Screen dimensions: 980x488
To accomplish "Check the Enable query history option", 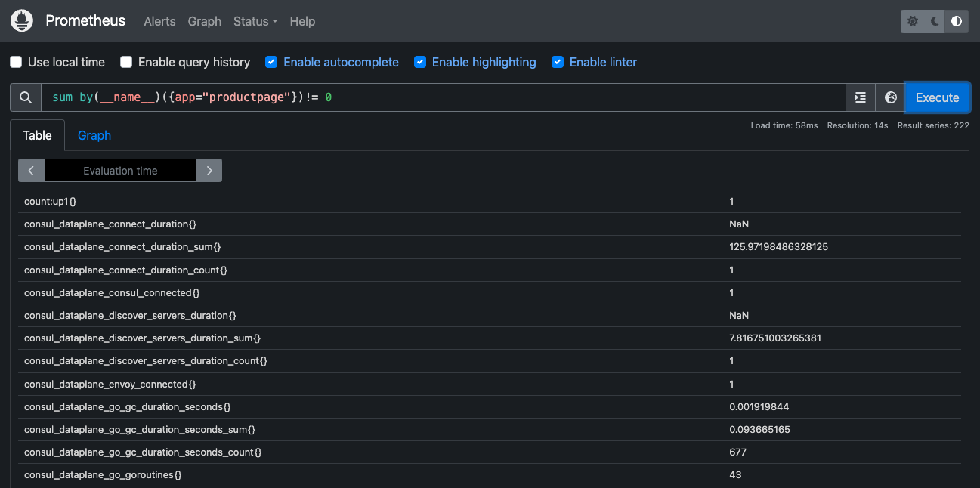I will (x=126, y=62).
